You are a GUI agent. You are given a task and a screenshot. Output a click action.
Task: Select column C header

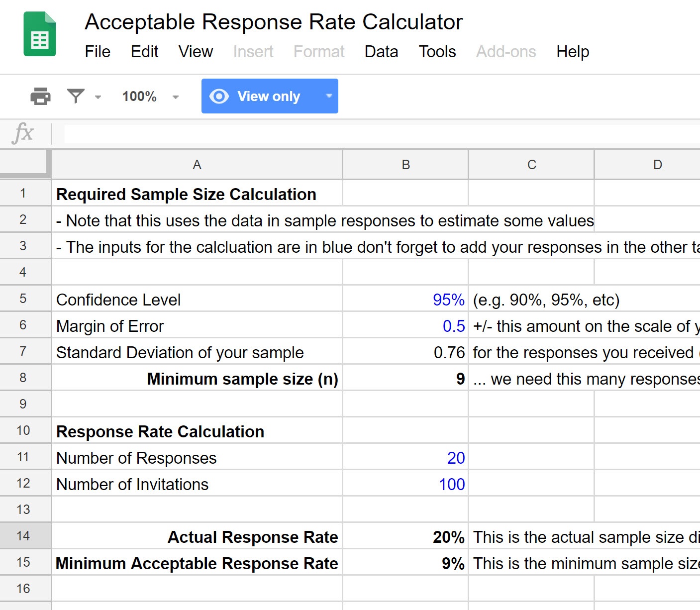coord(531,165)
